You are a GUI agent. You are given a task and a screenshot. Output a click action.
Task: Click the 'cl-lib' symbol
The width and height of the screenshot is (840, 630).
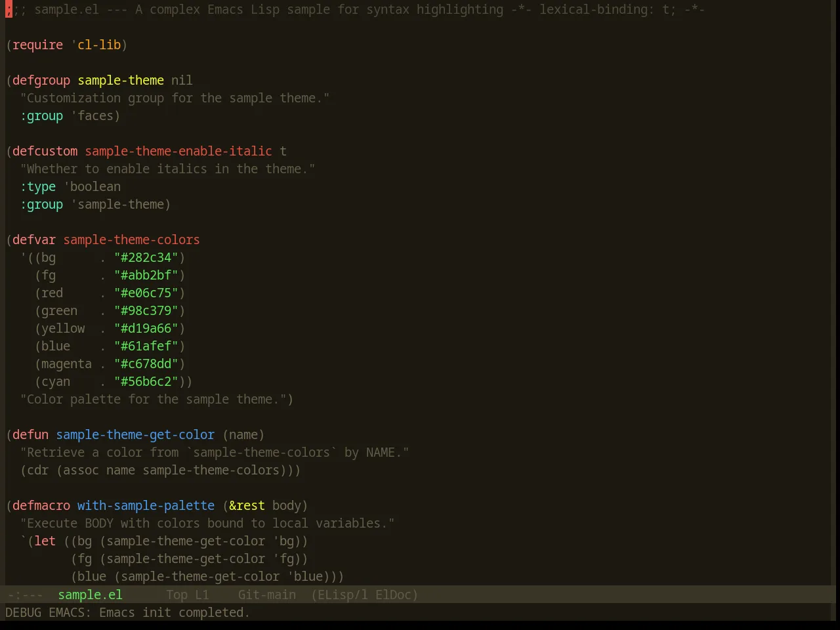coord(99,45)
